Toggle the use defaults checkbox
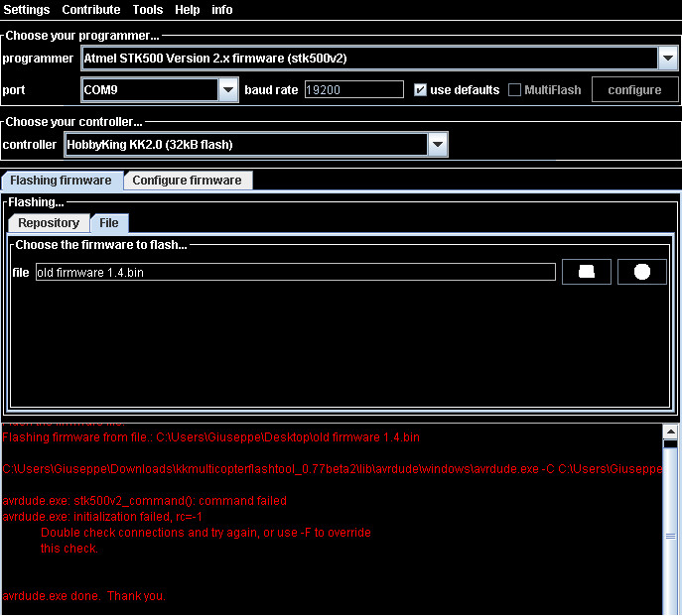This screenshot has width=682, height=616. tap(420, 90)
